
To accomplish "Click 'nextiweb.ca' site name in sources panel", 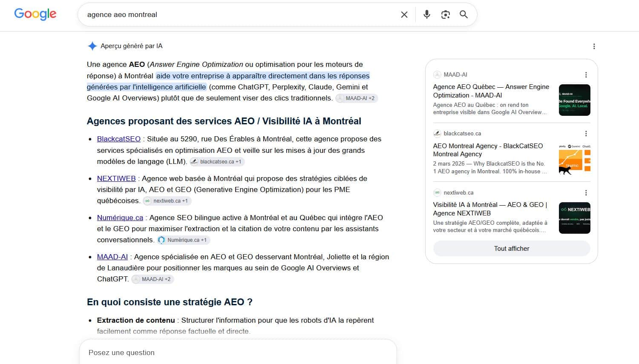I will 458,193.
